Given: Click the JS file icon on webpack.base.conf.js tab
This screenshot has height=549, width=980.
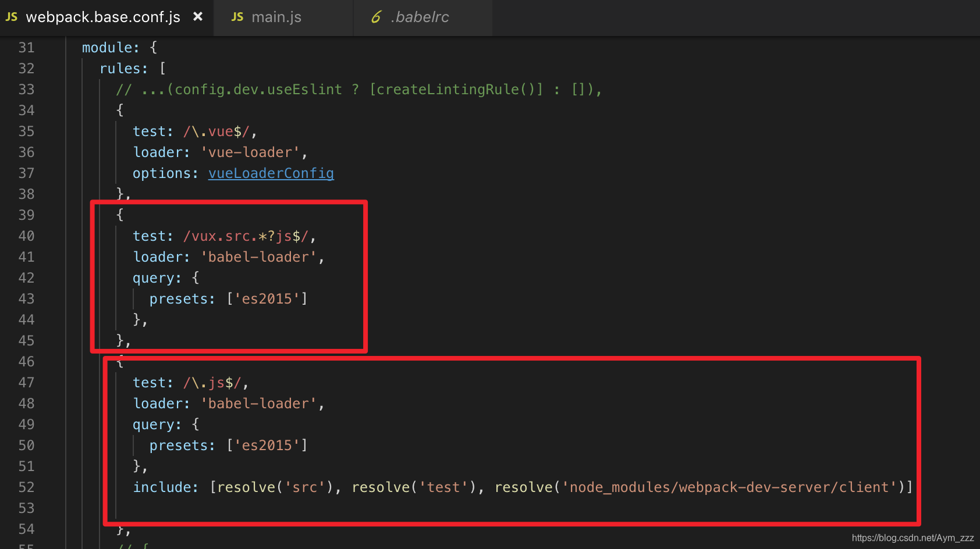Looking at the screenshot, I should [x=12, y=17].
